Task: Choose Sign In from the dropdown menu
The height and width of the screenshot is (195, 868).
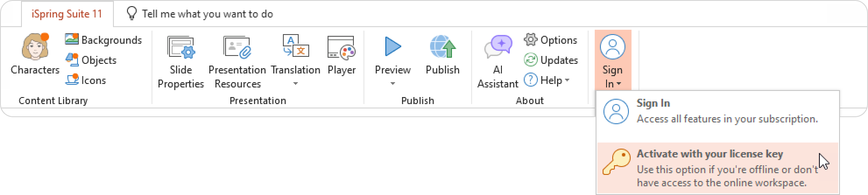Action: (x=718, y=111)
